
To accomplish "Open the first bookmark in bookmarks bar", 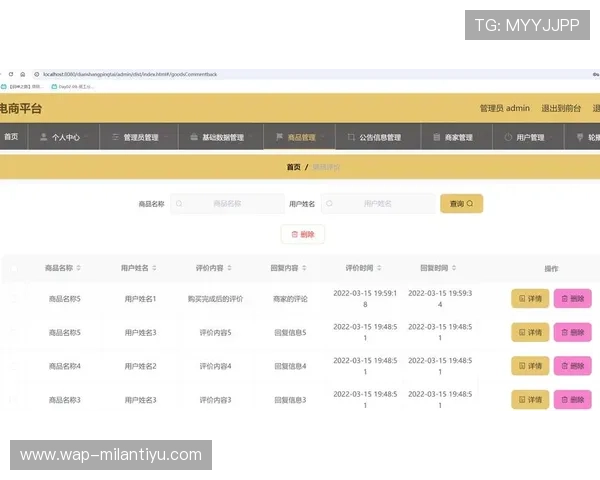I will pyautogui.click(x=22, y=87).
